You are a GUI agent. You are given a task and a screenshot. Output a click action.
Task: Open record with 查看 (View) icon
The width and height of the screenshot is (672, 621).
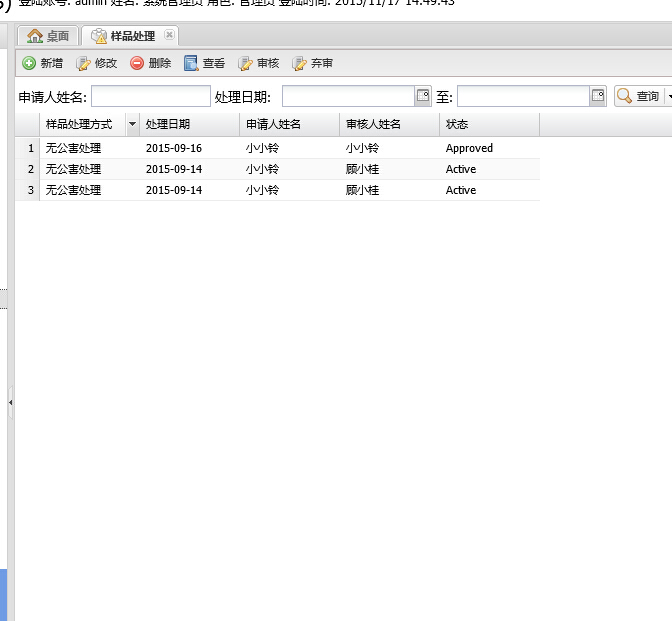(191, 63)
